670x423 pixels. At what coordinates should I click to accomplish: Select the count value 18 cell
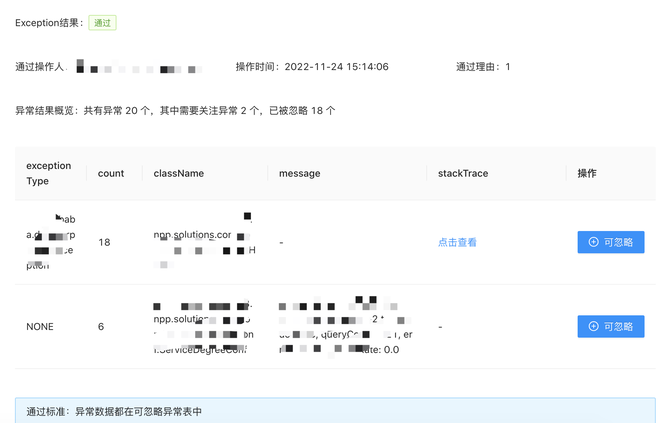pyautogui.click(x=104, y=242)
